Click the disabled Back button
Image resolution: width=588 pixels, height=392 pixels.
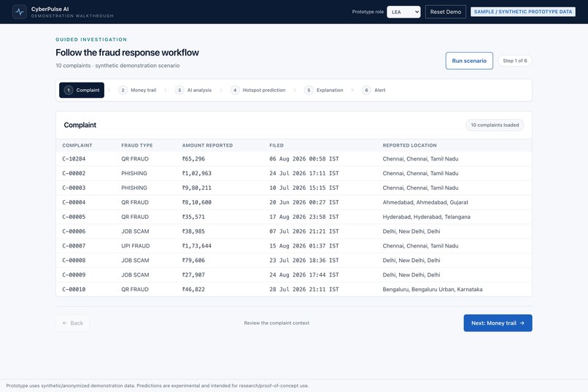click(73, 323)
